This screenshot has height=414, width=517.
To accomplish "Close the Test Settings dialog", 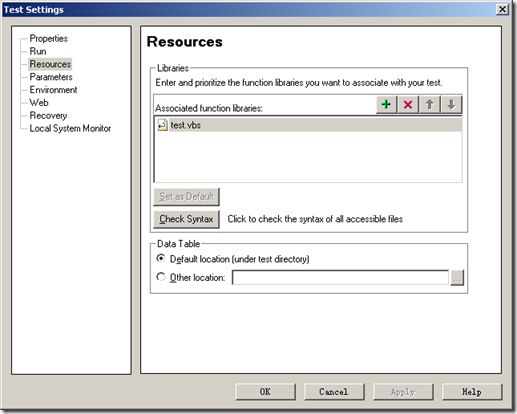I will (x=503, y=9).
